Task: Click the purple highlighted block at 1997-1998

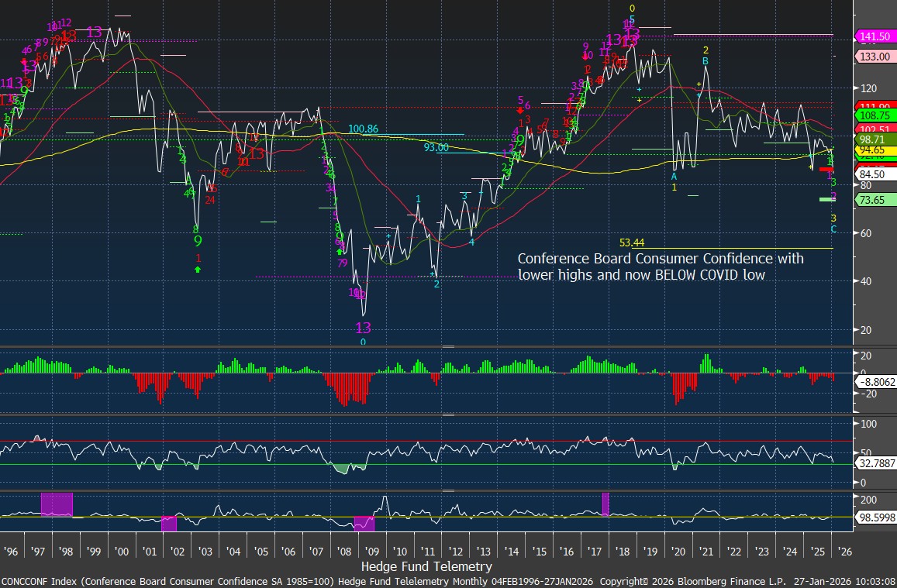Action: coord(57,504)
